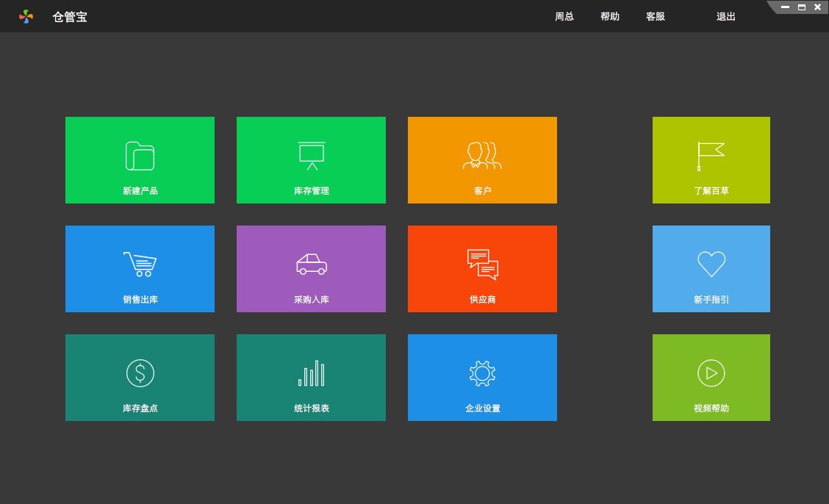The width and height of the screenshot is (829, 504).
Task: Click the 仓管宝 pinwheel logo
Action: click(x=26, y=16)
